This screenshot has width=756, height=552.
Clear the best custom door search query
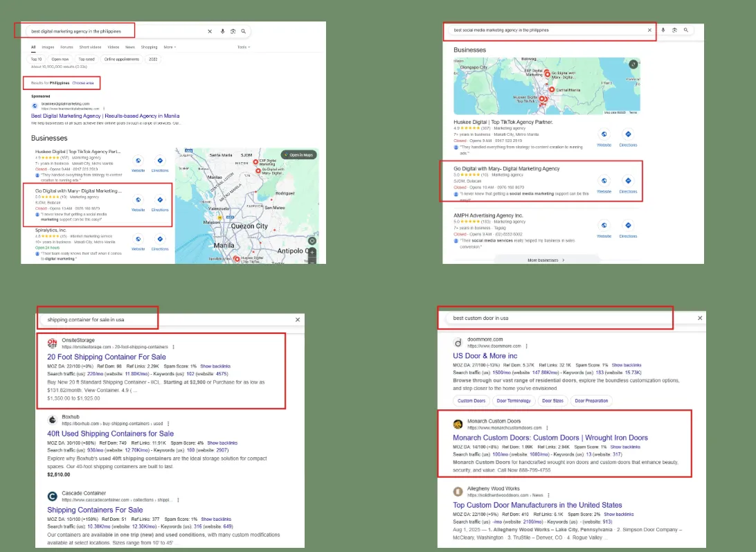700,318
